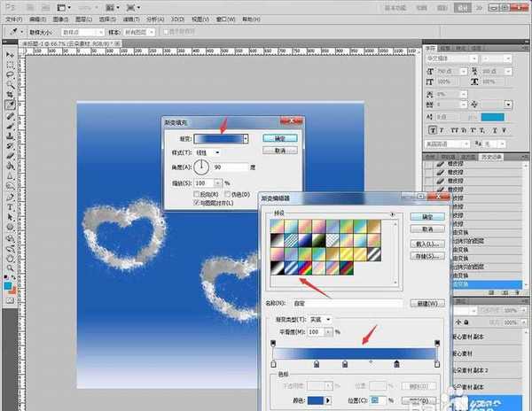Image resolution: width=532 pixels, height=411 pixels.
Task: Click the angle dial in Gradient Fill dialog
Action: 199,166
